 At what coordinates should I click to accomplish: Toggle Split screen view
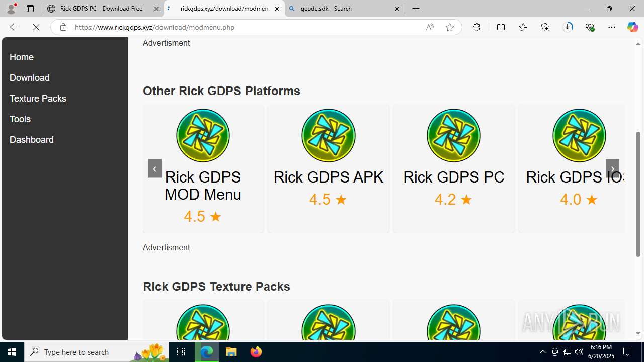coord(501,27)
